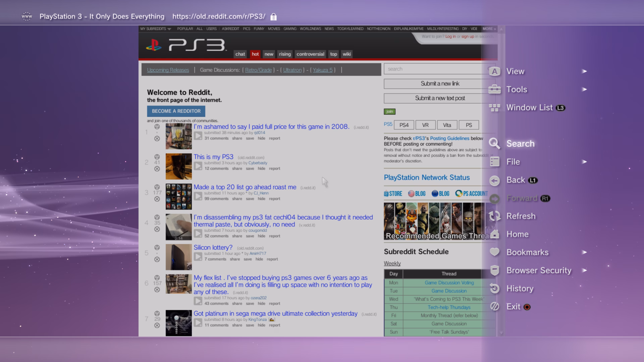Open the US PlayStation BLOG link

(417, 194)
